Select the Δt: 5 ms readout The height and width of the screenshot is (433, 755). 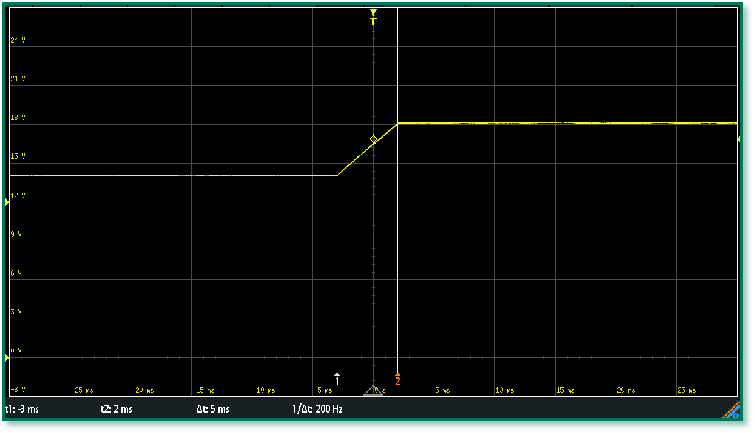coord(212,410)
